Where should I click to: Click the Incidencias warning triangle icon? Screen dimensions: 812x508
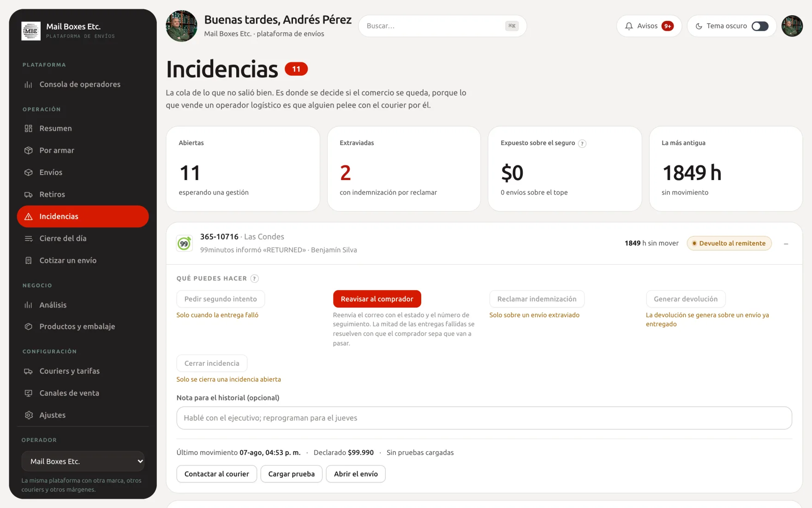tap(29, 217)
